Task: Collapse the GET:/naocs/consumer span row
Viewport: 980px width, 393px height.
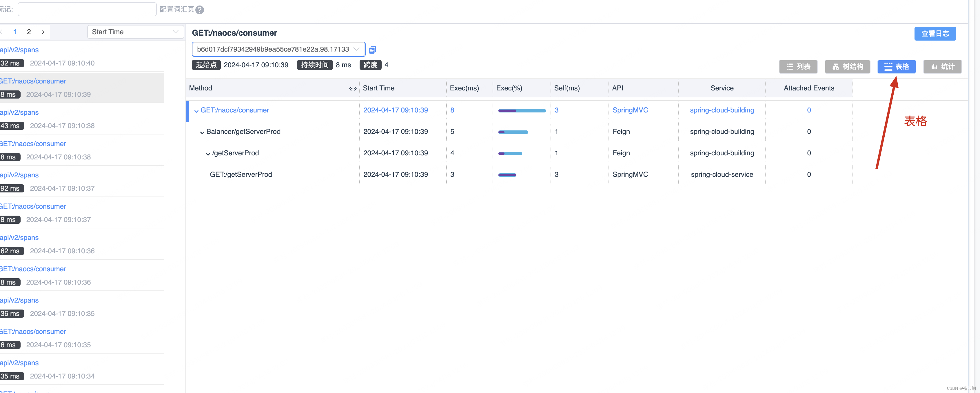Action: point(196,111)
